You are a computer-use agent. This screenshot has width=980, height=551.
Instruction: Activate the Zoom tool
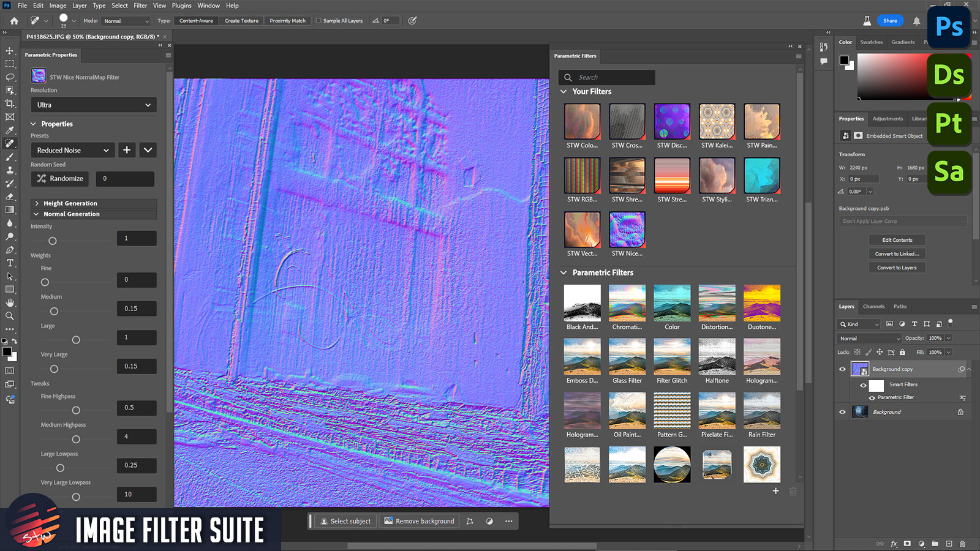pos(10,316)
